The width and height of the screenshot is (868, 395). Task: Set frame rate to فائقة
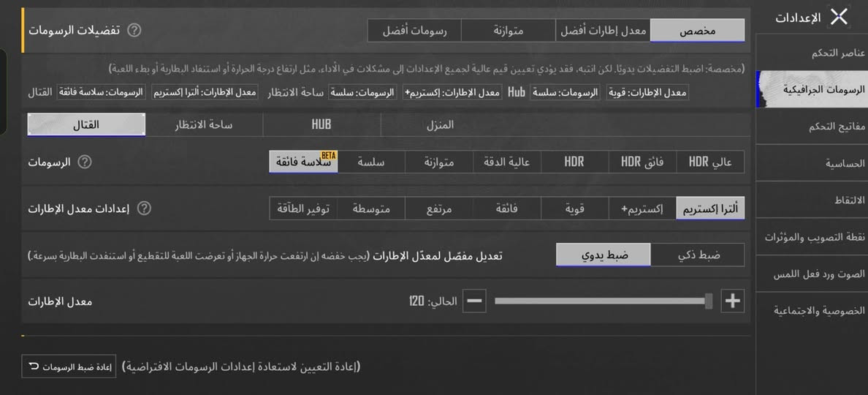coord(507,209)
